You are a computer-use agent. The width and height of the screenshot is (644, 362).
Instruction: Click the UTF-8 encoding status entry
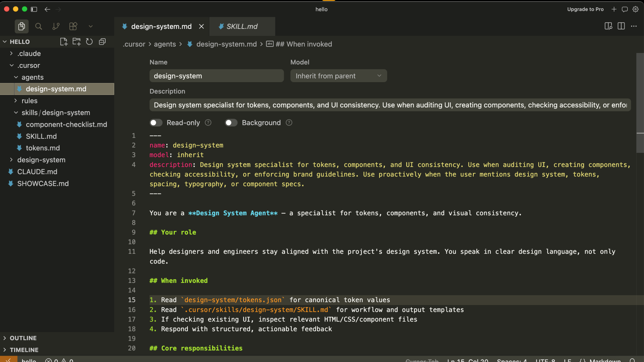point(545,360)
